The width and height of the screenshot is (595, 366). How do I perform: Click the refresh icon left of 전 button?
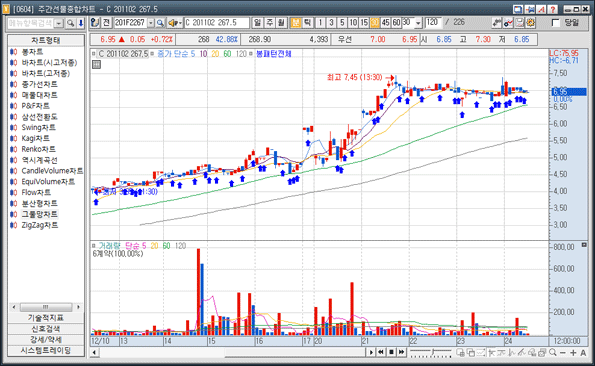click(95, 23)
